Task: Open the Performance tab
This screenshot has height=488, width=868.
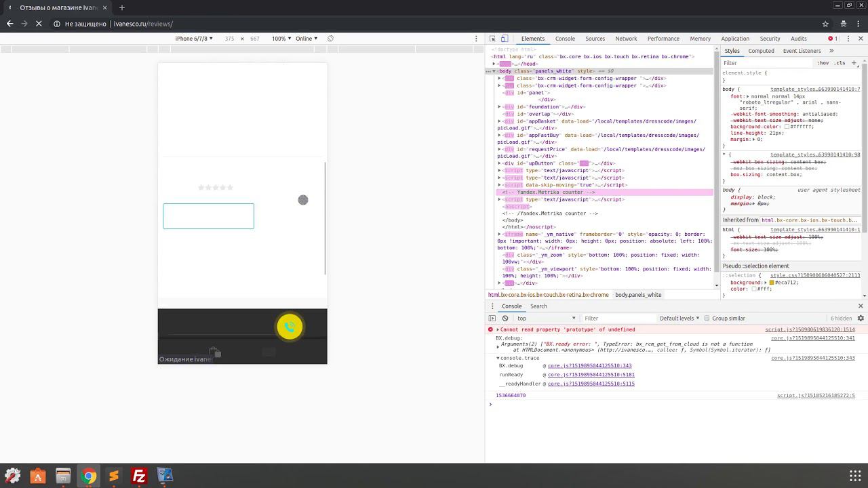Action: click(663, 39)
